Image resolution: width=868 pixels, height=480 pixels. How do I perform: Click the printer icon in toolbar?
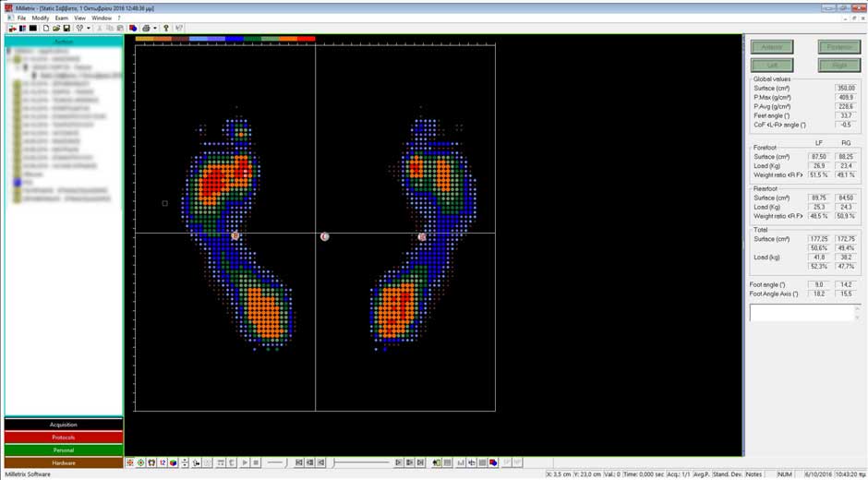click(x=146, y=29)
